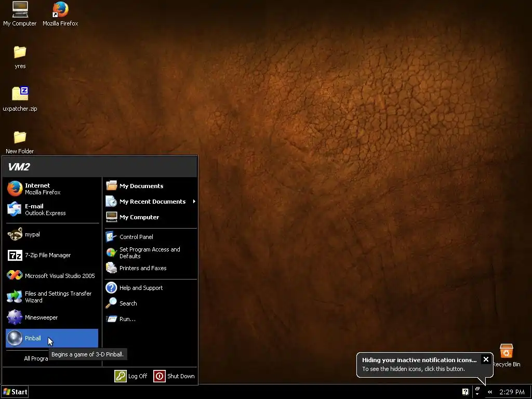
Task: Click the My Documents folder icon
Action: [x=111, y=185]
